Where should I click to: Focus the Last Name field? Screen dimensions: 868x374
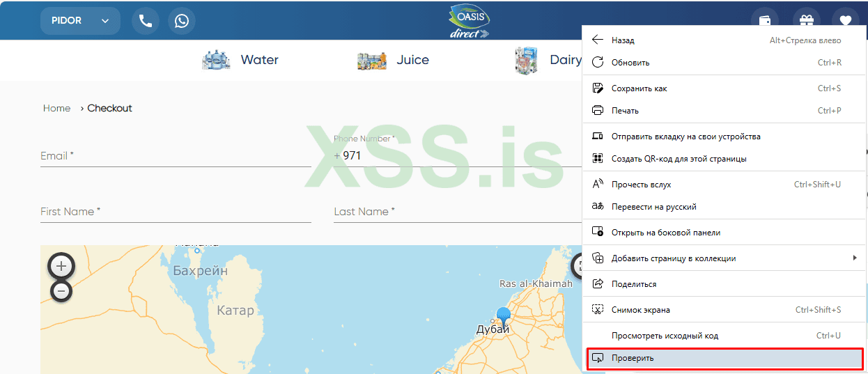pos(458,212)
